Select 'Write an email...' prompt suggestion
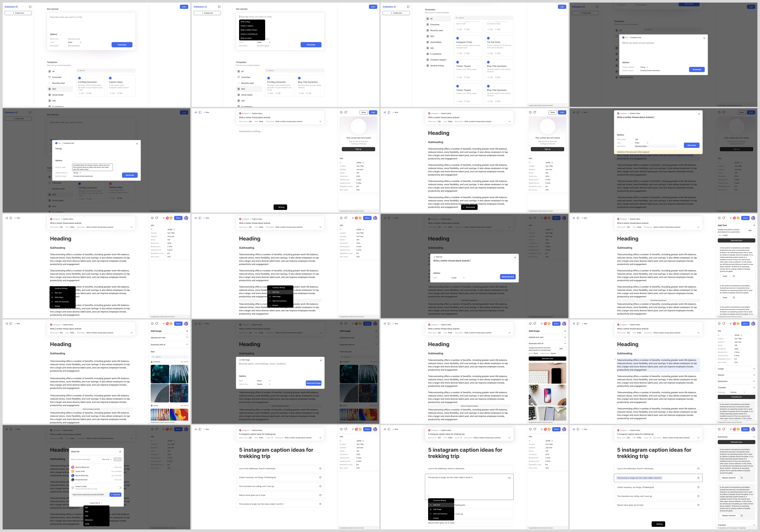 point(247,38)
